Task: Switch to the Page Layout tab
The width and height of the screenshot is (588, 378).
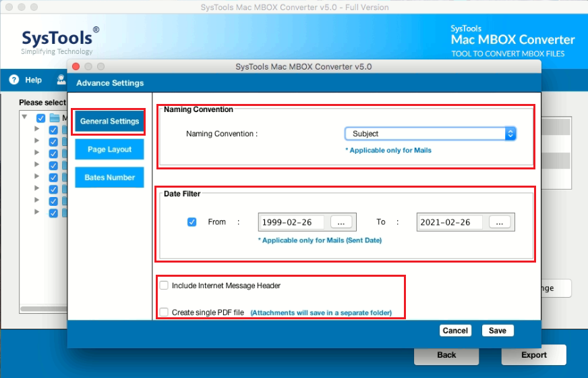Action: click(109, 149)
